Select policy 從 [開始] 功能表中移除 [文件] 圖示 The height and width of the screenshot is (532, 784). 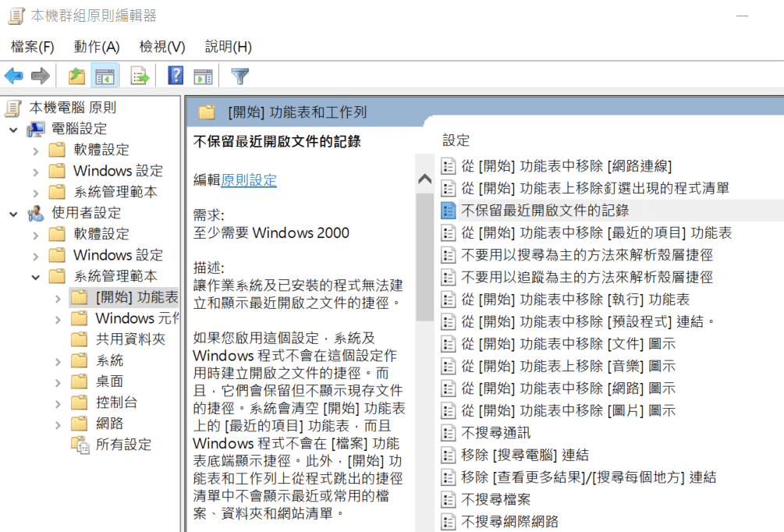[568, 344]
